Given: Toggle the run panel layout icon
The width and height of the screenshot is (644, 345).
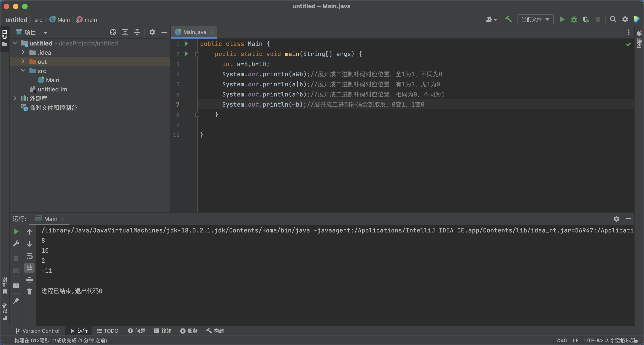Looking at the screenshot, I should pyautogui.click(x=16, y=285).
